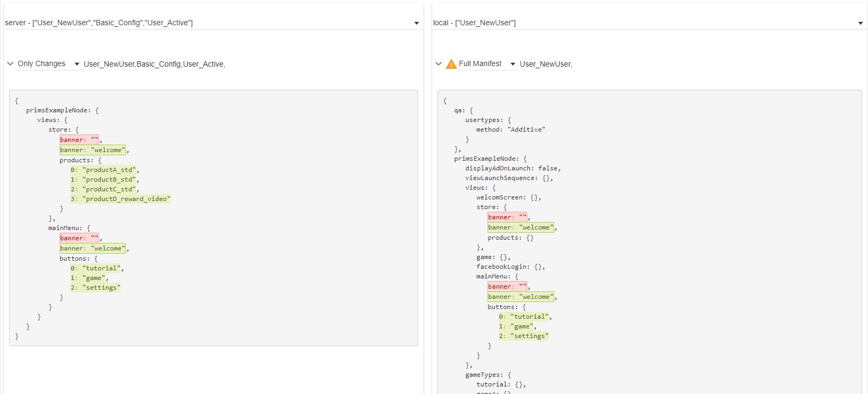Click the displayAdOnLaunch false line
The height and width of the screenshot is (394, 868).
(x=512, y=168)
